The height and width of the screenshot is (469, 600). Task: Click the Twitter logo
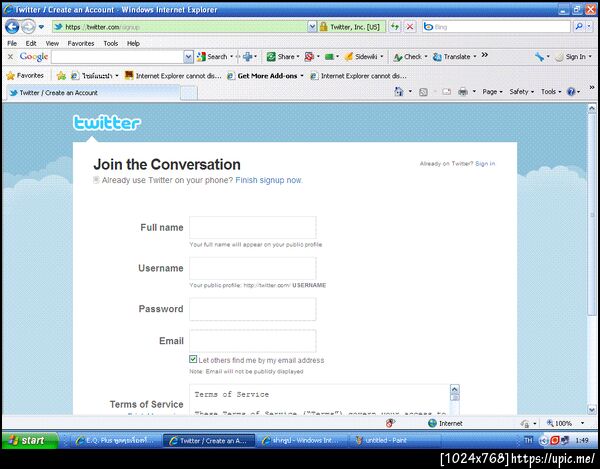(x=107, y=123)
